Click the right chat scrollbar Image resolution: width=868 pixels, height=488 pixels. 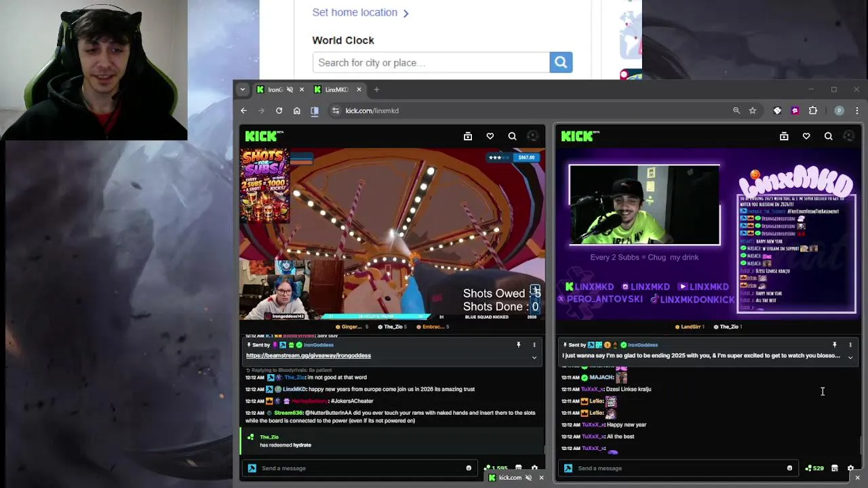[x=861, y=446]
